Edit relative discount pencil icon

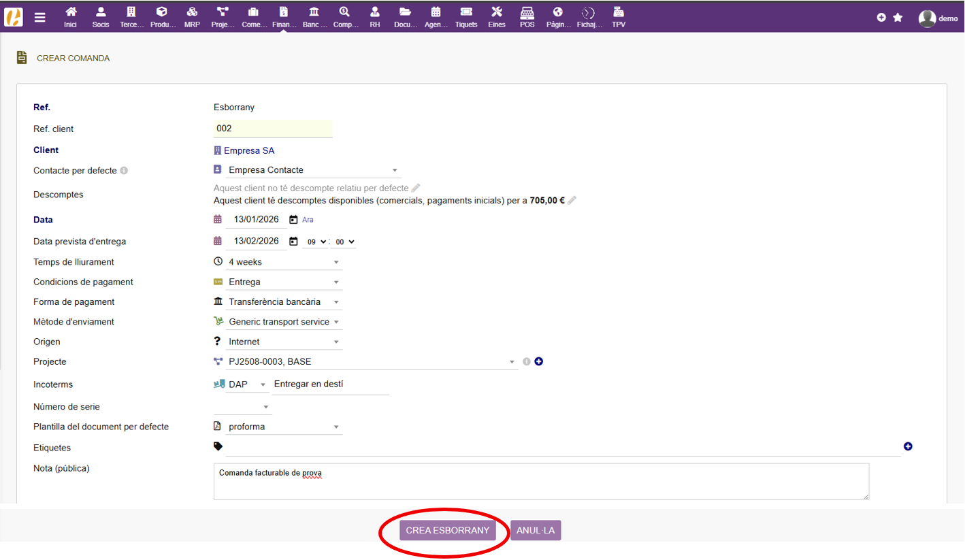pos(416,188)
